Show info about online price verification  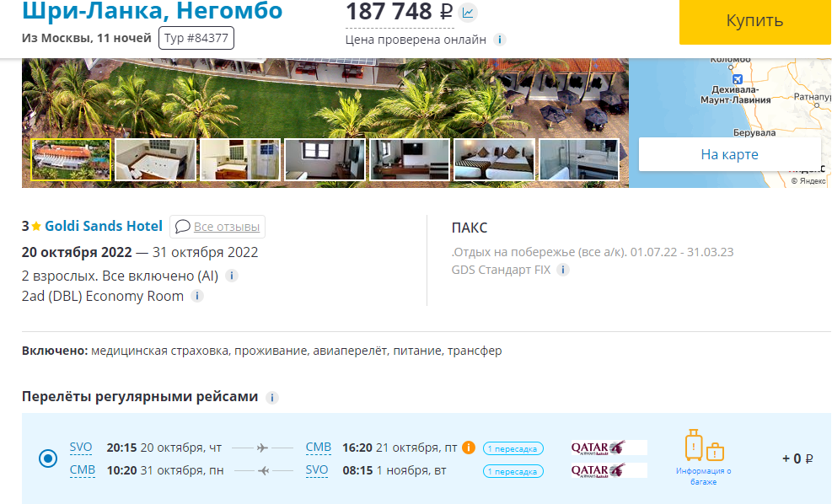pyautogui.click(x=499, y=40)
